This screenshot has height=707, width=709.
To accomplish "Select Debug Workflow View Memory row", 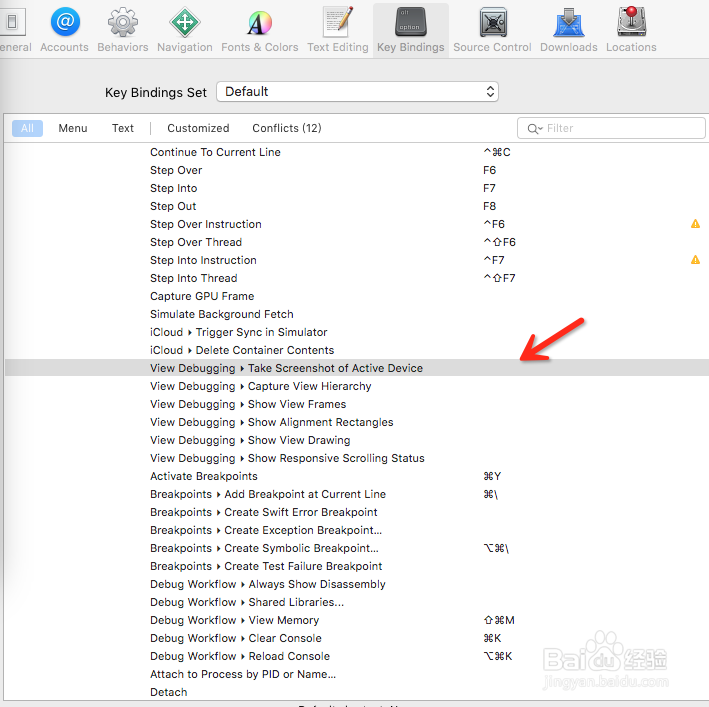I will (356, 620).
